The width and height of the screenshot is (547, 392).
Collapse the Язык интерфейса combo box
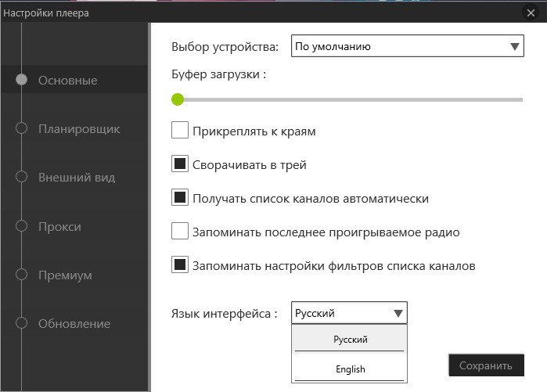[349, 313]
